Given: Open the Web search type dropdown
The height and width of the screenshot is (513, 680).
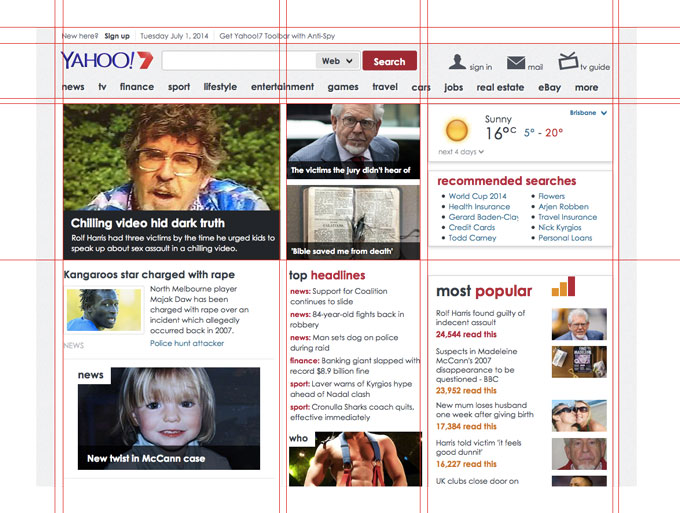Looking at the screenshot, I should [337, 61].
